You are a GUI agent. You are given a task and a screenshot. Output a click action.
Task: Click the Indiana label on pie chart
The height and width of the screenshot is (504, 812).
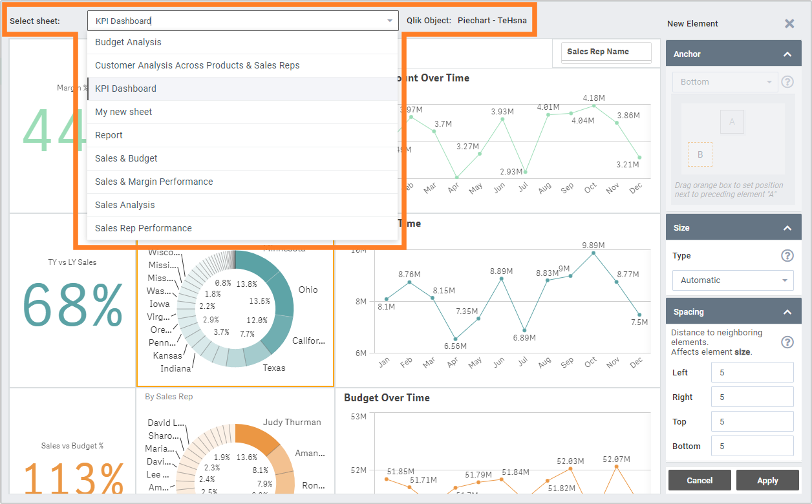point(176,368)
